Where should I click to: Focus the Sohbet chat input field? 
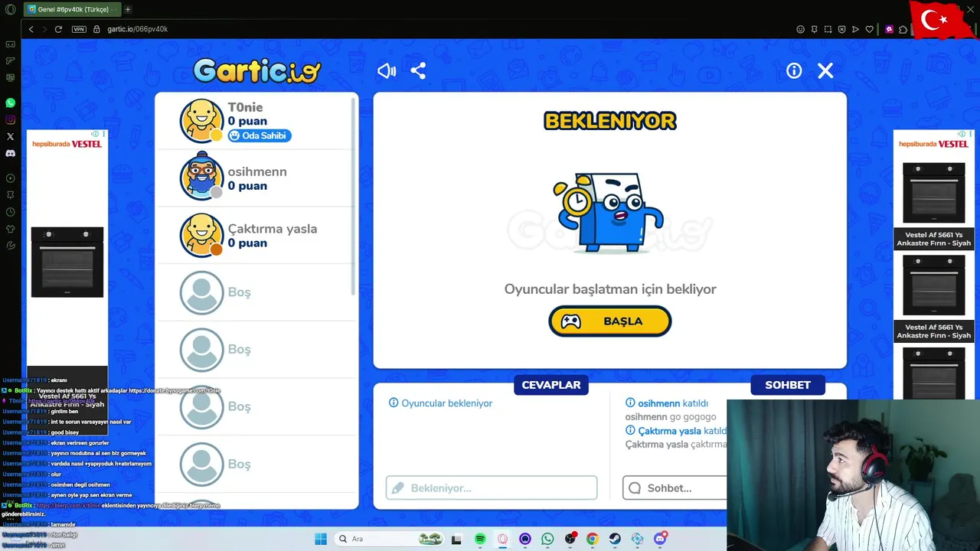[x=675, y=488]
